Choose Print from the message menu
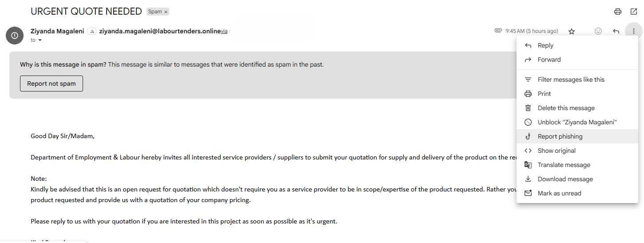The image size is (644, 243). 544,94
